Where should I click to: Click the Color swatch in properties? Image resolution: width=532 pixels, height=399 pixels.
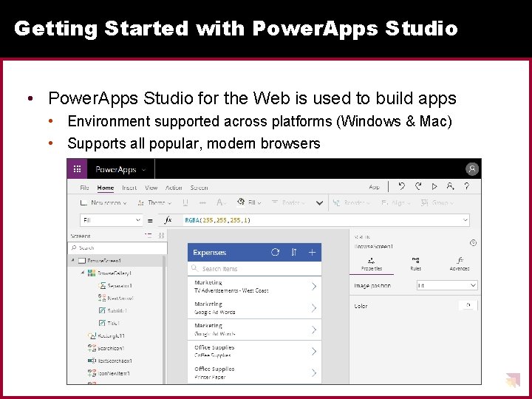click(x=468, y=305)
